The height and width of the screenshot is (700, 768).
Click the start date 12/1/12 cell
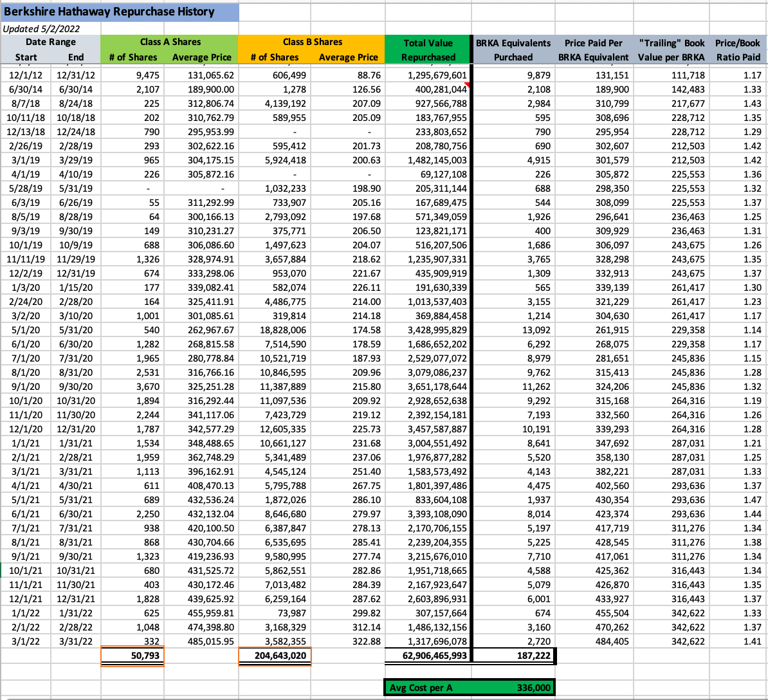click(x=26, y=75)
